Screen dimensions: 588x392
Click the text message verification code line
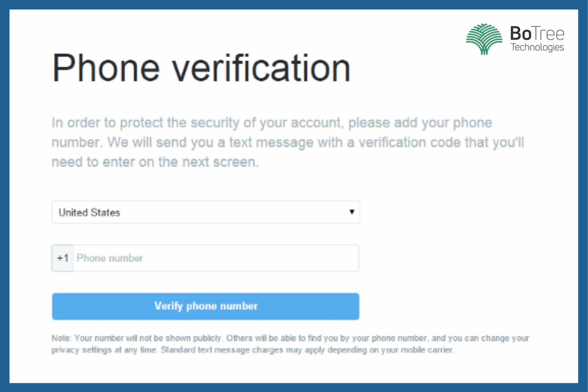click(x=288, y=142)
